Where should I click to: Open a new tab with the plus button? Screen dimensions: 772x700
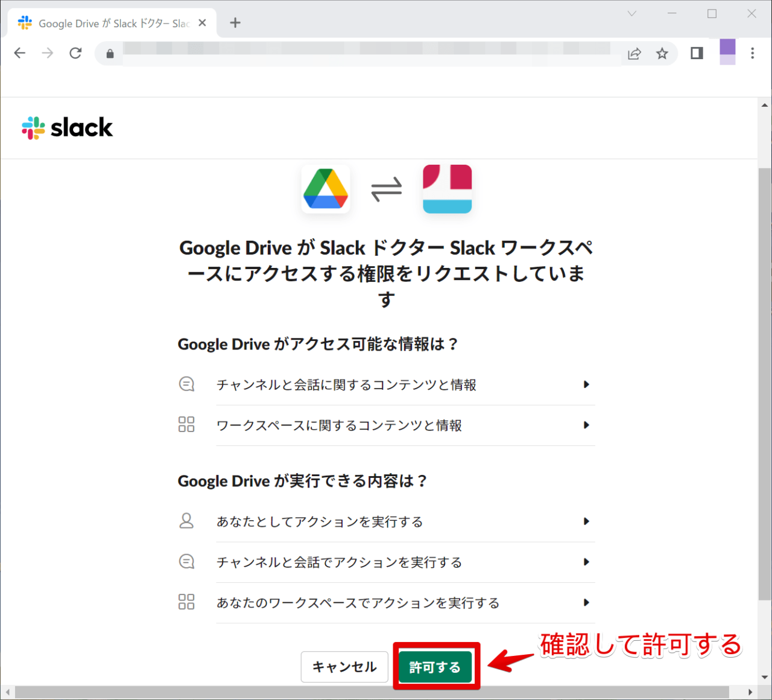point(235,23)
